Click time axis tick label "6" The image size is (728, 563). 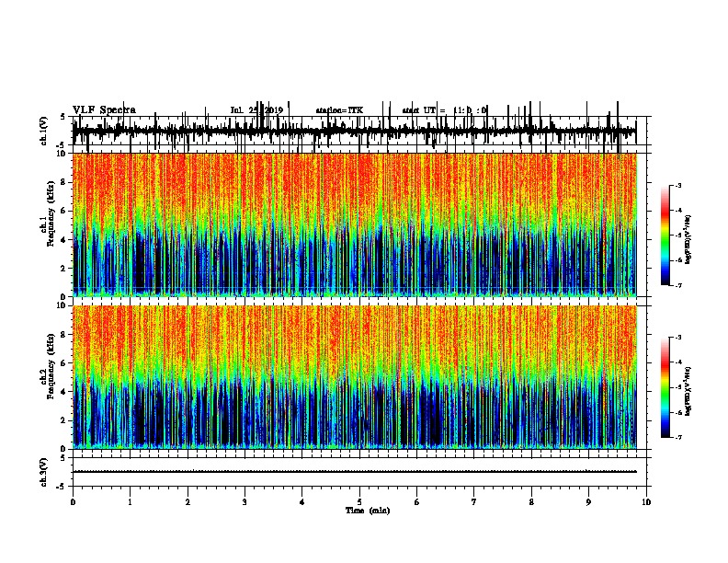coord(417,502)
